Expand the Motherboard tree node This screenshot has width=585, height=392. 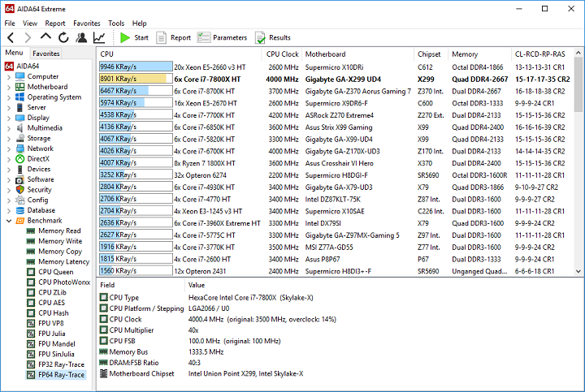[9, 87]
